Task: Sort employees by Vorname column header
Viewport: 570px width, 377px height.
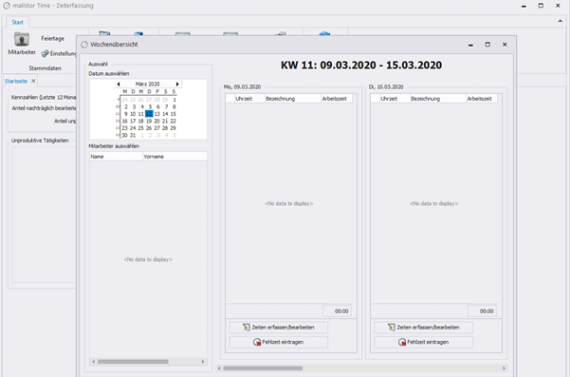Action: pyautogui.click(x=175, y=156)
